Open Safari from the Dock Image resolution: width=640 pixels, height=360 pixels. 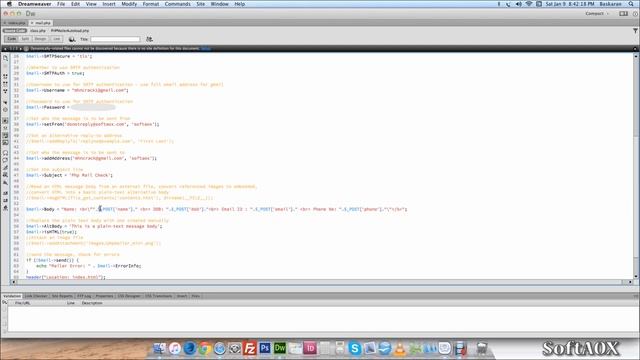click(x=220, y=348)
